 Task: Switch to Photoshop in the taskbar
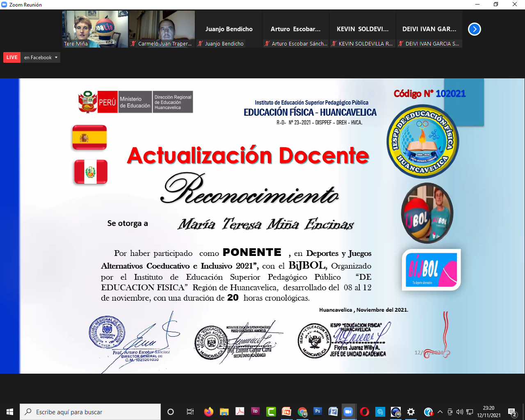click(317, 412)
